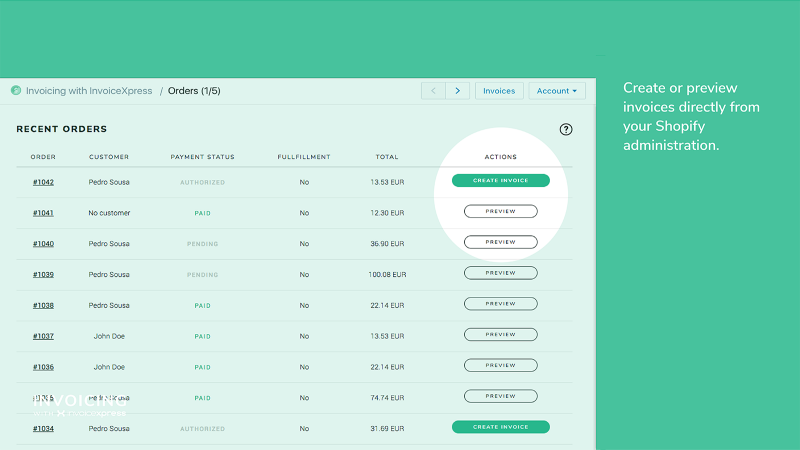800x450 pixels.
Task: Open order #1042 link
Action: click(43, 182)
